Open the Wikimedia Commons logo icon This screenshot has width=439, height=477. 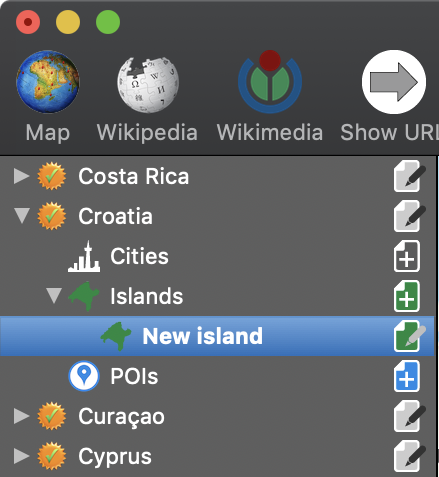[270, 82]
